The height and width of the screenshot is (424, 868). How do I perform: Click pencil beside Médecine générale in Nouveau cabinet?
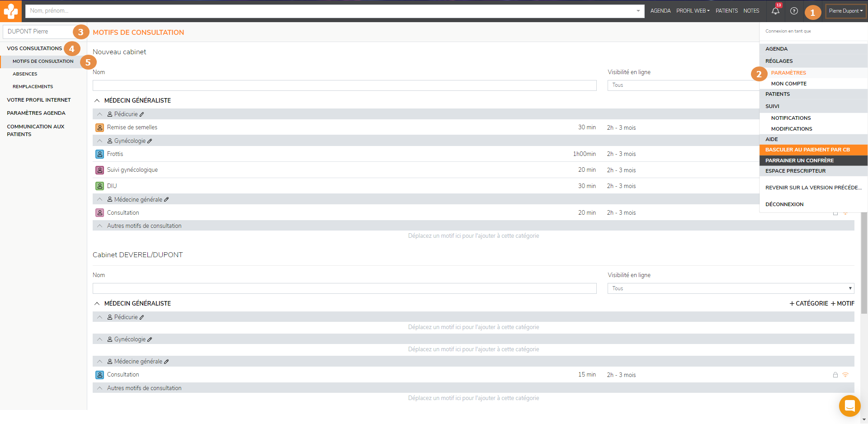tap(166, 199)
